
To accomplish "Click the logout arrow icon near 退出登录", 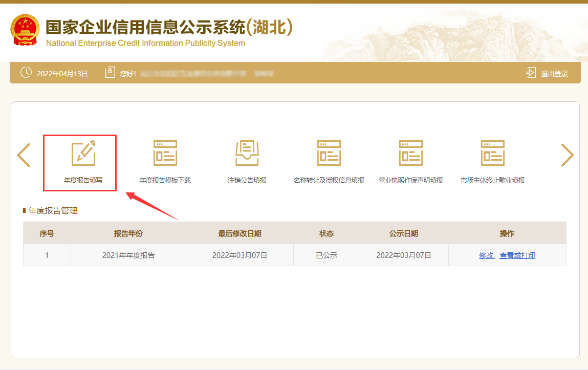I will click(x=531, y=72).
